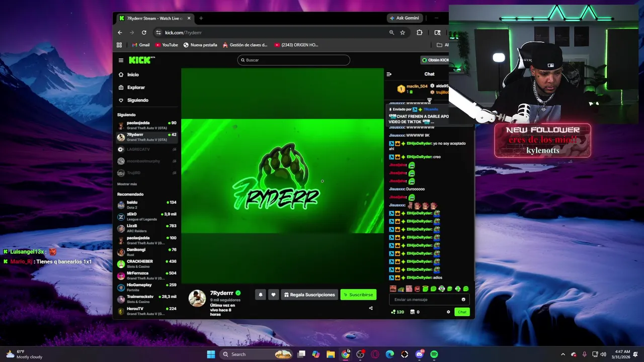The width and height of the screenshot is (644, 362).
Task: Focus the Buscar search field
Action: click(x=293, y=60)
